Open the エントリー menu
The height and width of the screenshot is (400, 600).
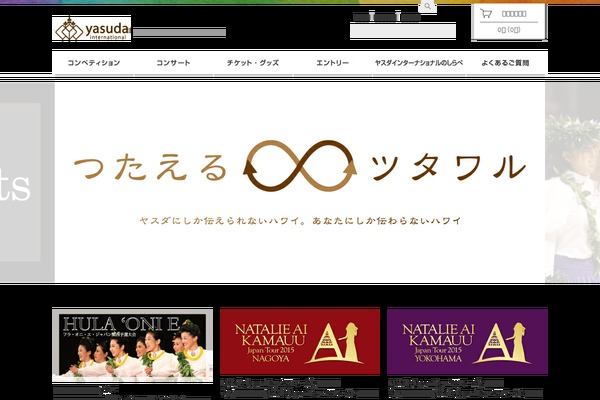(332, 63)
